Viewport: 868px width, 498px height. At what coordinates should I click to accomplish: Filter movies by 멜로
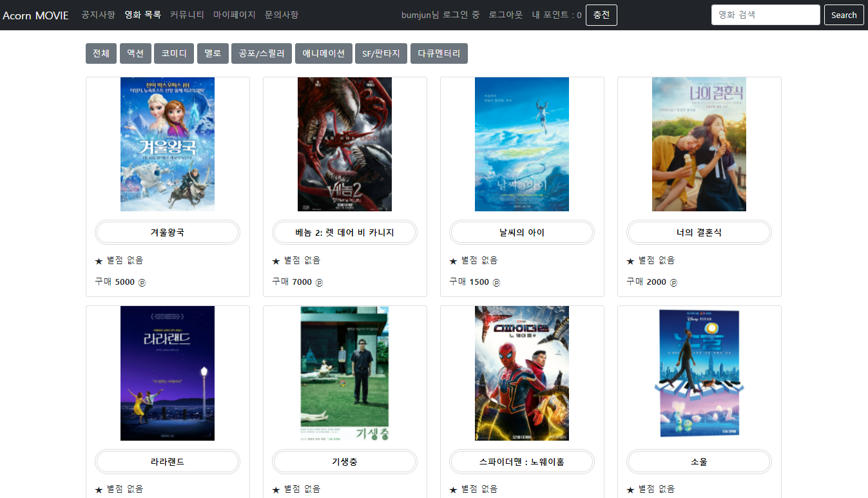213,53
